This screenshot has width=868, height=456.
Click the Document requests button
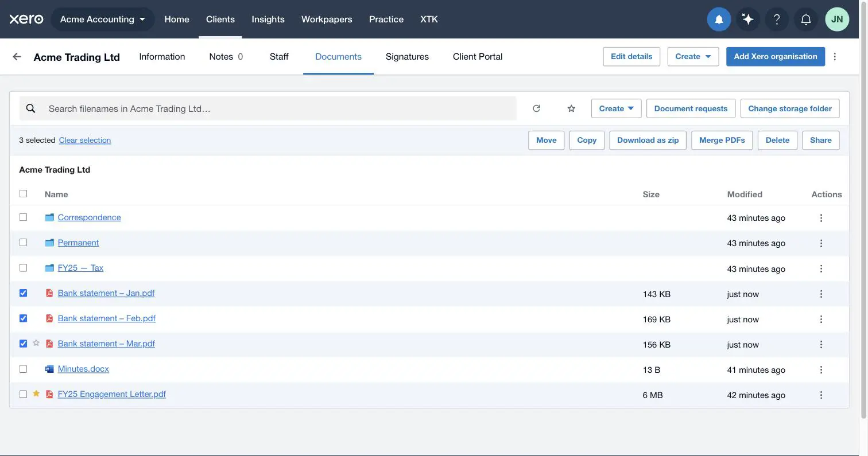coord(691,108)
